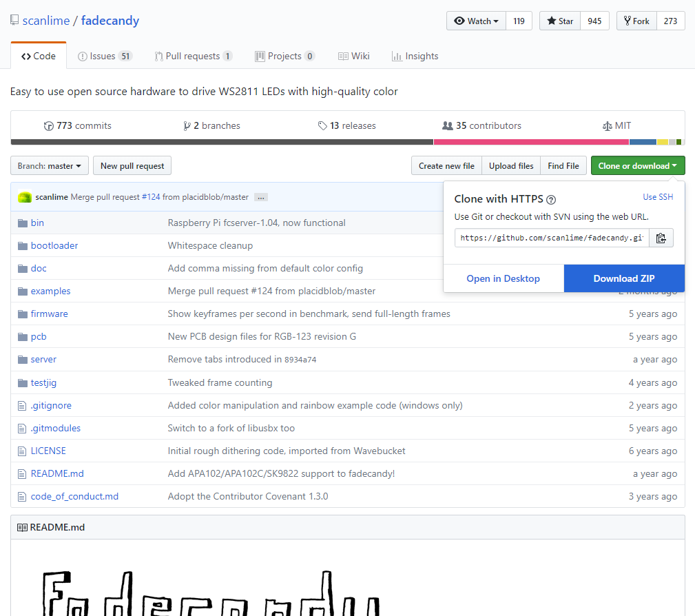Open the Watch dropdown

click(x=477, y=21)
